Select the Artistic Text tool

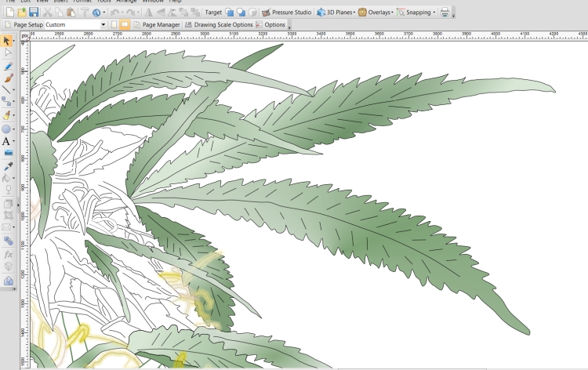7,141
